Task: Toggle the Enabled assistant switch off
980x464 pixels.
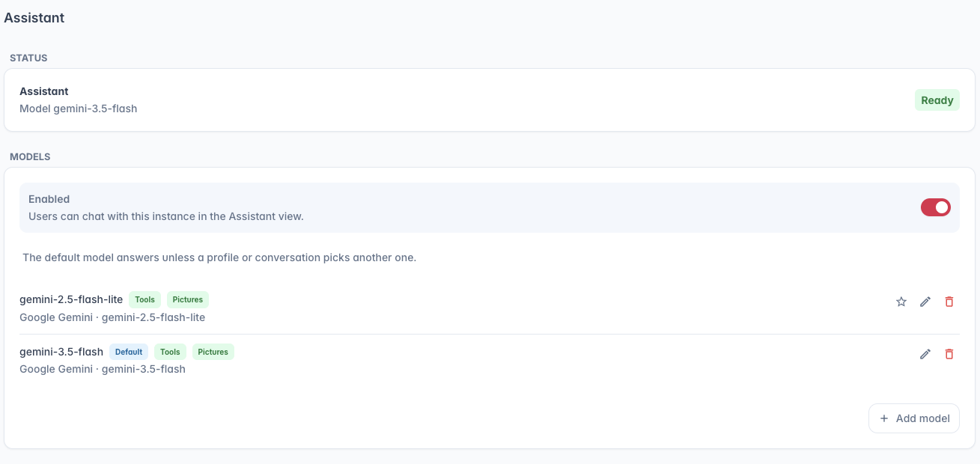Action: pyautogui.click(x=936, y=207)
